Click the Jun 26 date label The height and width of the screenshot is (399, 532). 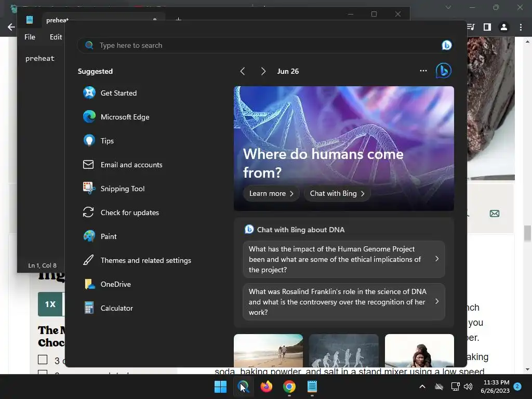[x=288, y=71]
